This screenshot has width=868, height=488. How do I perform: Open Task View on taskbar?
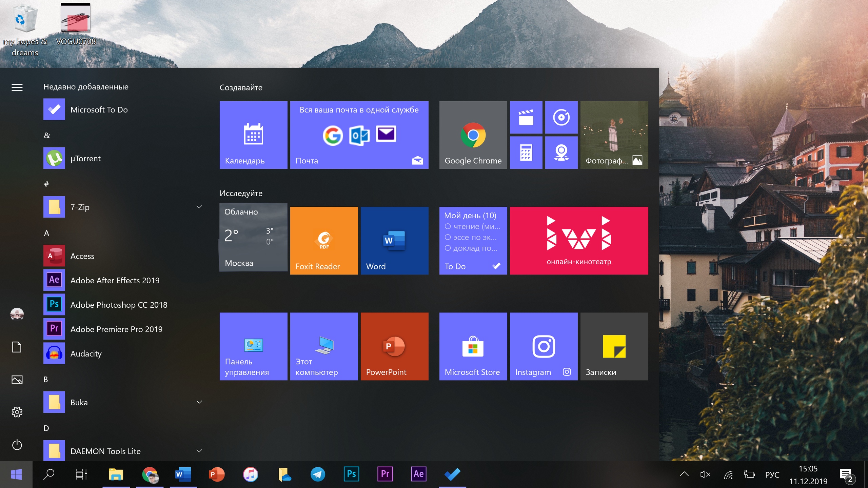81,474
